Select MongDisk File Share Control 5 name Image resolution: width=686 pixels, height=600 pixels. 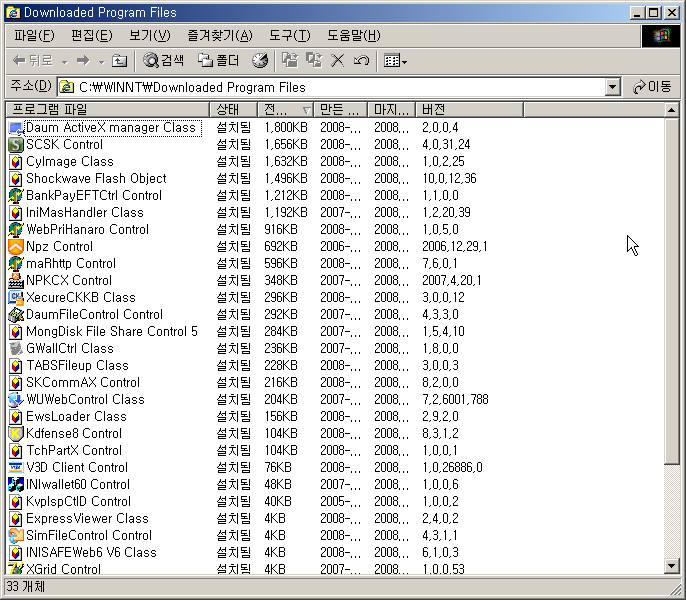click(112, 332)
